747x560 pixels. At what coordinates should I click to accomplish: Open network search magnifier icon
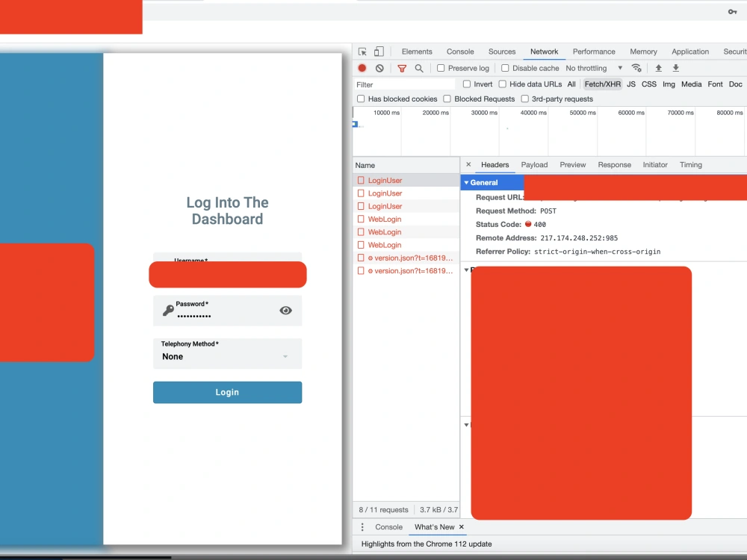419,68
